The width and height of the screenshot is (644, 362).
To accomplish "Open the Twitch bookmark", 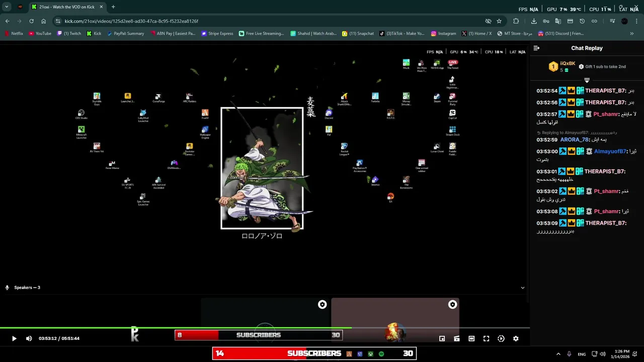I will pos(69,34).
